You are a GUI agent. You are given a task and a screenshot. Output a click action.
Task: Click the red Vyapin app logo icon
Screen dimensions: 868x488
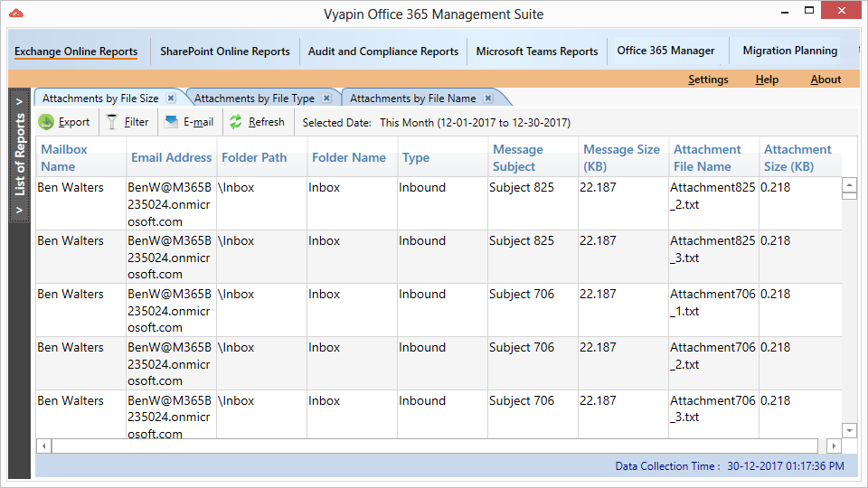click(16, 13)
